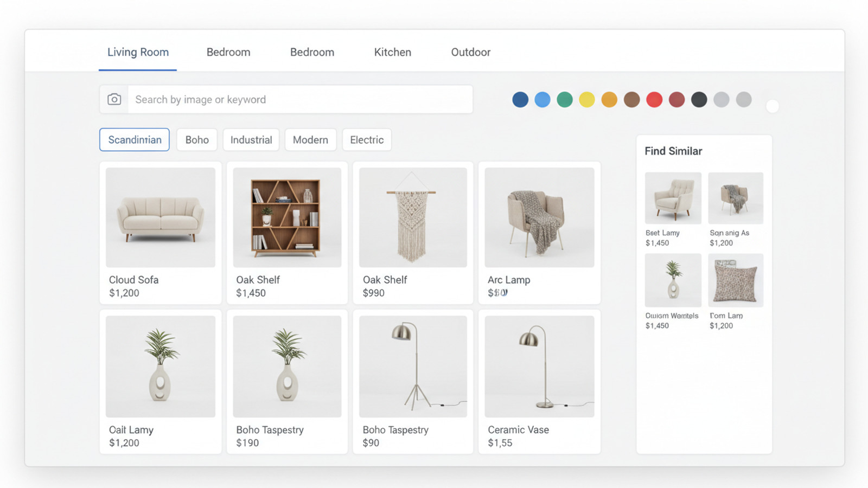Click the $190 price text
The height and width of the screenshot is (488, 868).
(x=247, y=443)
